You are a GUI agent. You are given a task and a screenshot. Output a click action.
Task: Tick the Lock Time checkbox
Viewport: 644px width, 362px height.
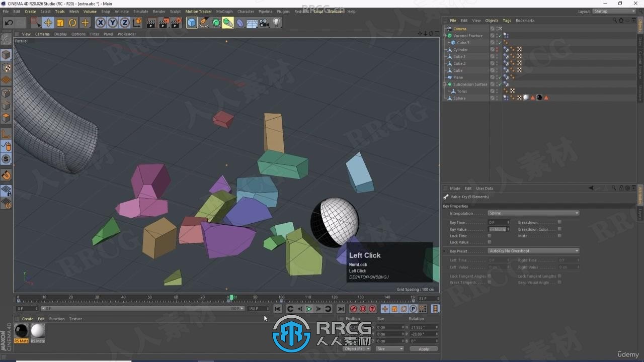(x=490, y=236)
